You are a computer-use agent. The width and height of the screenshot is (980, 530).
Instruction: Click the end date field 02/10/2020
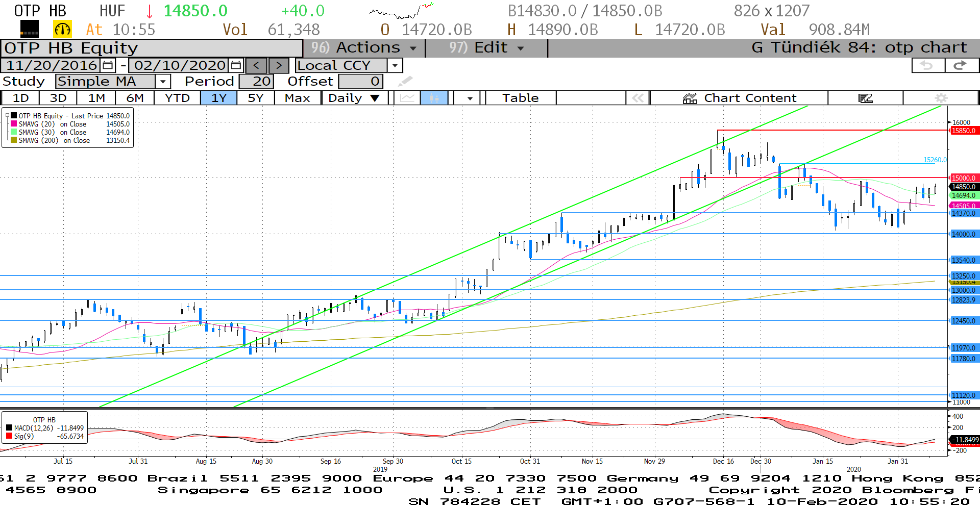pyautogui.click(x=180, y=65)
